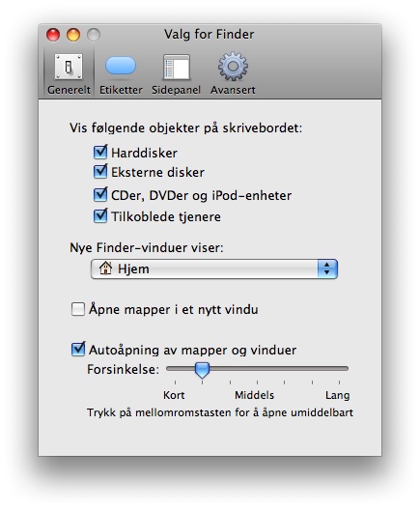420x509 pixels.
Task: Open the Generelt preferences pane icon
Action: pos(69,67)
